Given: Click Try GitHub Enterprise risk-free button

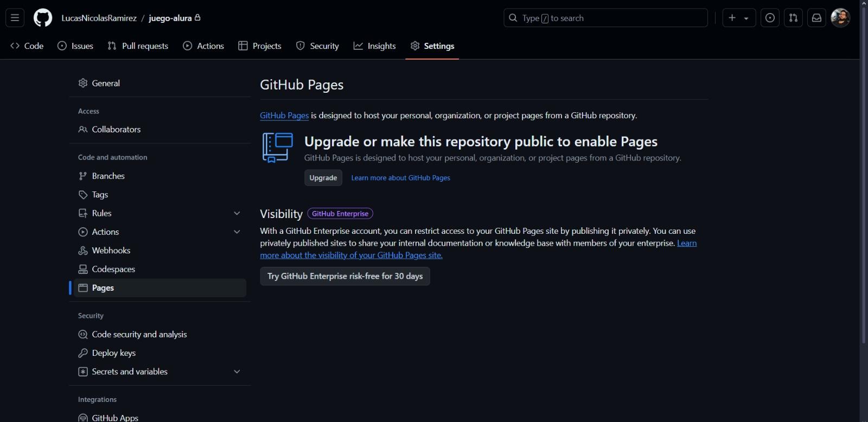Looking at the screenshot, I should pyautogui.click(x=345, y=276).
